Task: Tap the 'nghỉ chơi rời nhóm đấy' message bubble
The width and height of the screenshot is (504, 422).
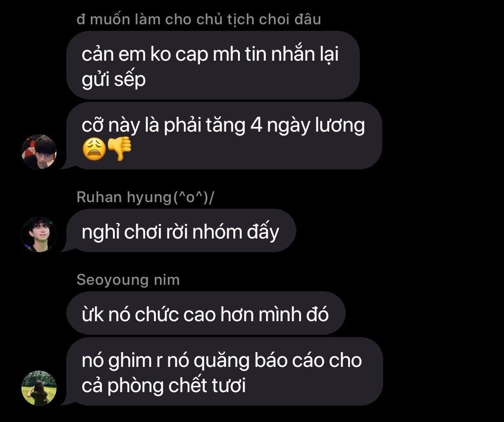Action: tap(181, 231)
